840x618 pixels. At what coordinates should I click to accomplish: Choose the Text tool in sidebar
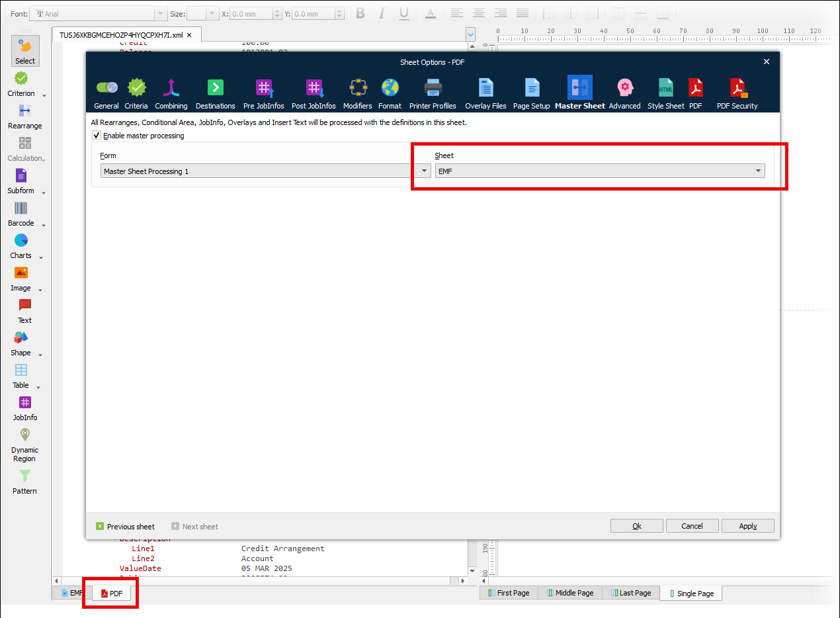[x=24, y=311]
